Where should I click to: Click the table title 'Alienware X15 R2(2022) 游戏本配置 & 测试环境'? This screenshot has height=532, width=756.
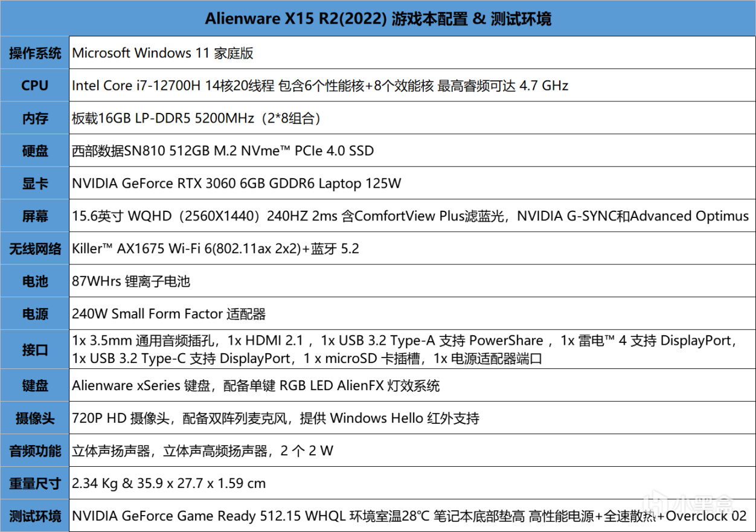[378, 19]
